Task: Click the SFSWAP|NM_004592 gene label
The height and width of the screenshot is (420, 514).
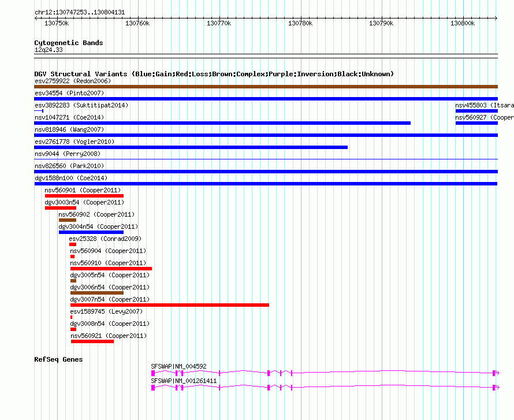Action: click(x=178, y=366)
